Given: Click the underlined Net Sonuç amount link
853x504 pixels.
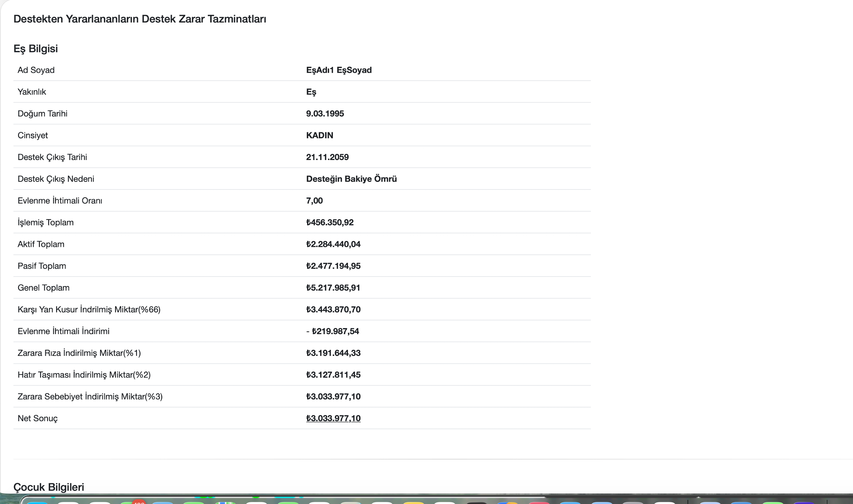Looking at the screenshot, I should point(333,418).
